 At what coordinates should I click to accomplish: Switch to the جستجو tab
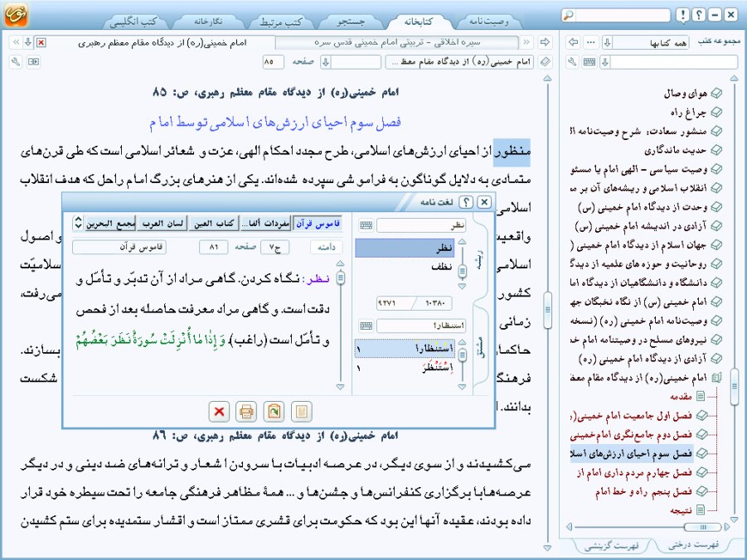tap(351, 22)
